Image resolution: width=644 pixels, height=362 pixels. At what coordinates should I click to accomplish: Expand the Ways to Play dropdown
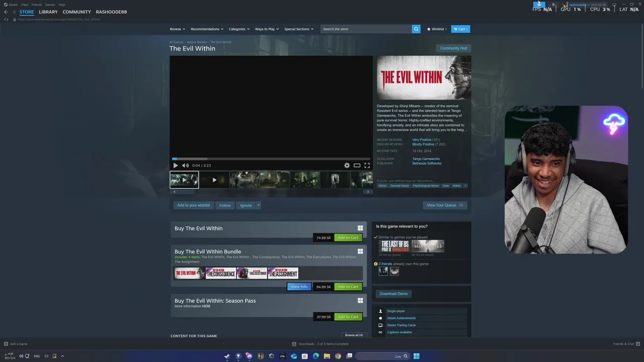(267, 29)
